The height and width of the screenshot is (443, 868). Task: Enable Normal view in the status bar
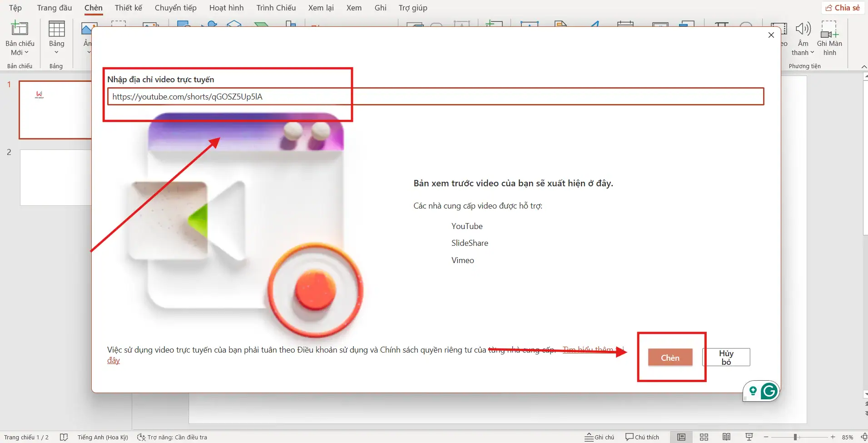pyautogui.click(x=682, y=437)
